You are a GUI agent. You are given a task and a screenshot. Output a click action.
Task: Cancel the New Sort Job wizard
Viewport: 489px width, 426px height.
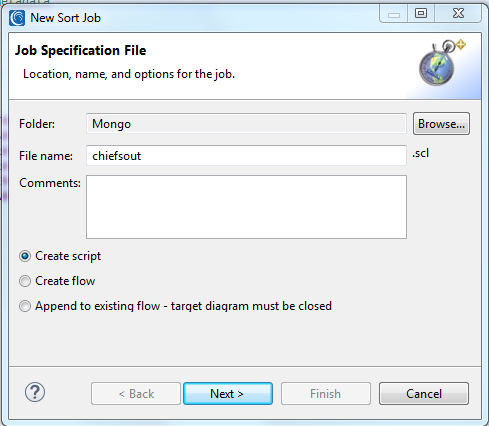(x=424, y=394)
